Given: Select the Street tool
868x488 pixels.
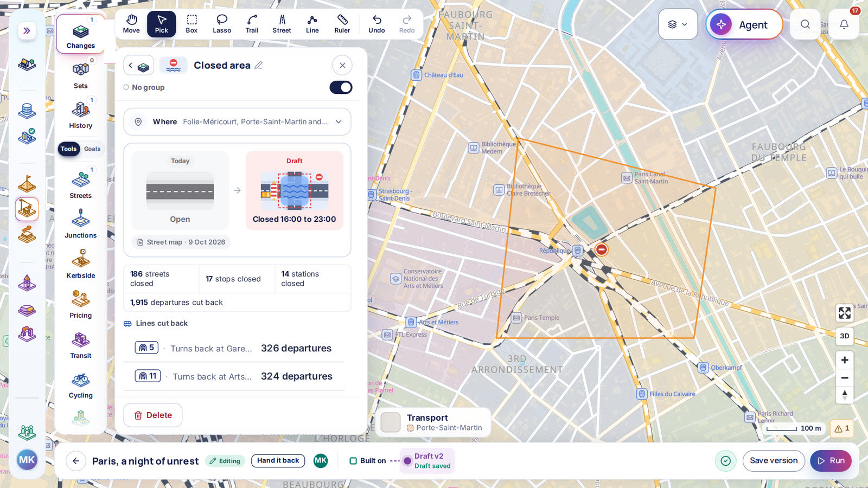Looking at the screenshot, I should 282,24.
